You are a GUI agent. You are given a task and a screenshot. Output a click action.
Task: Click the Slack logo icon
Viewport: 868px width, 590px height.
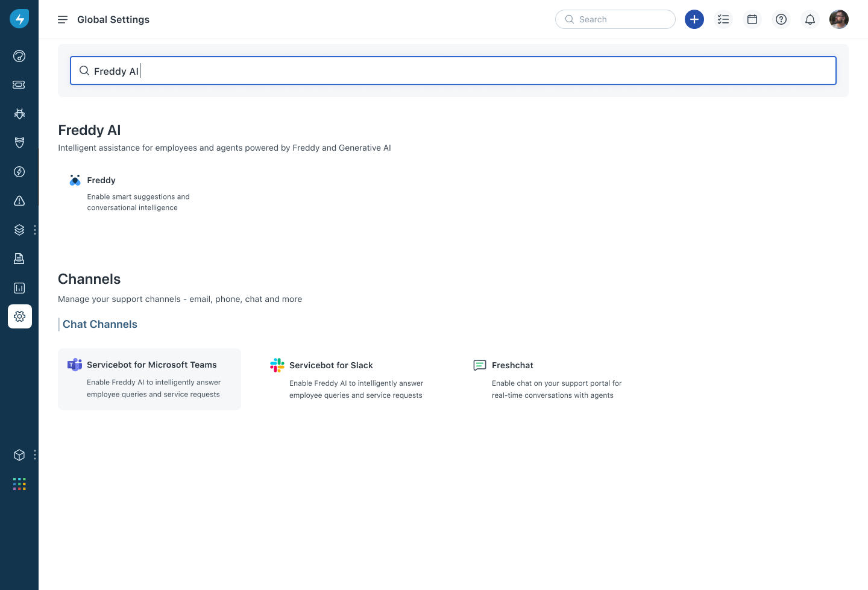277,365
